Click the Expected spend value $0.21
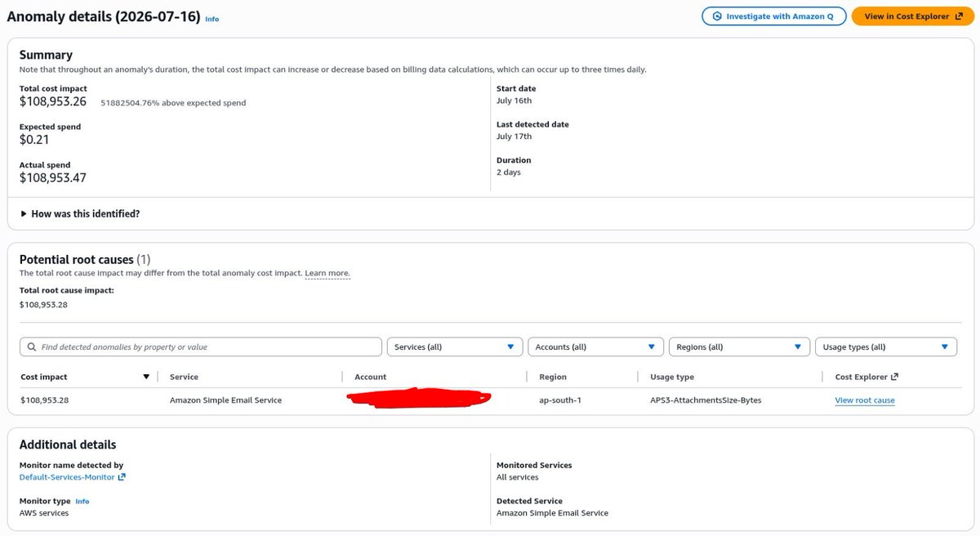980x536 pixels. point(34,140)
